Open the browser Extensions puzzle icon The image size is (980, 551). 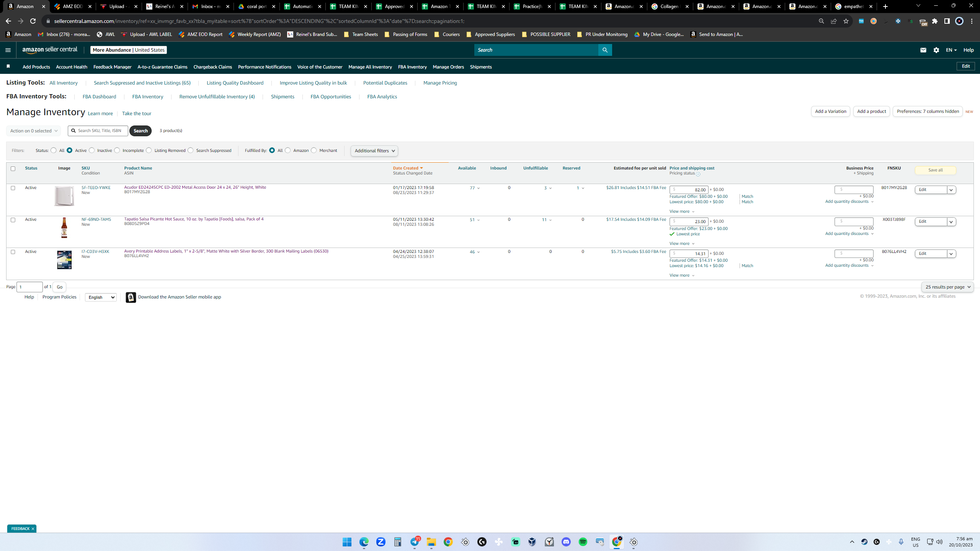pos(935,21)
